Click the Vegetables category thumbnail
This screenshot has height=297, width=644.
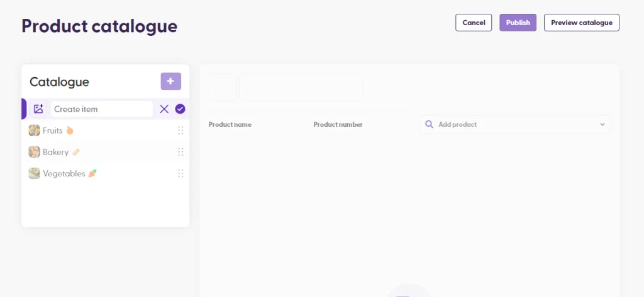pos(34,173)
